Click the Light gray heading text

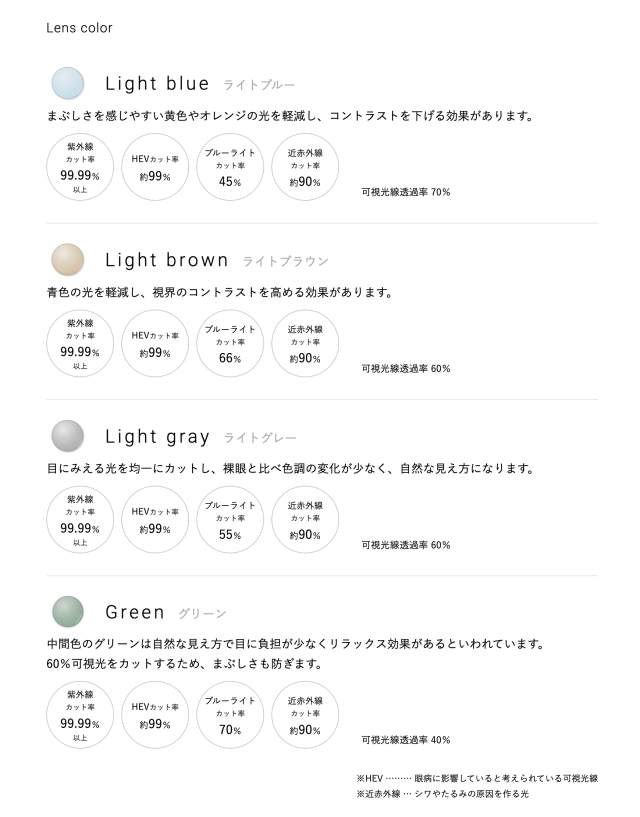pos(157,436)
